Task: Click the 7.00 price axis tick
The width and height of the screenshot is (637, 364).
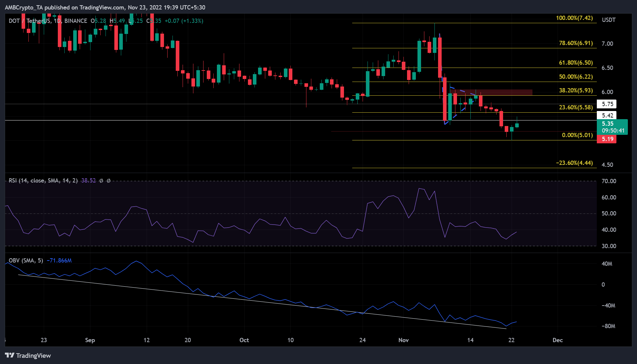Action: point(607,44)
